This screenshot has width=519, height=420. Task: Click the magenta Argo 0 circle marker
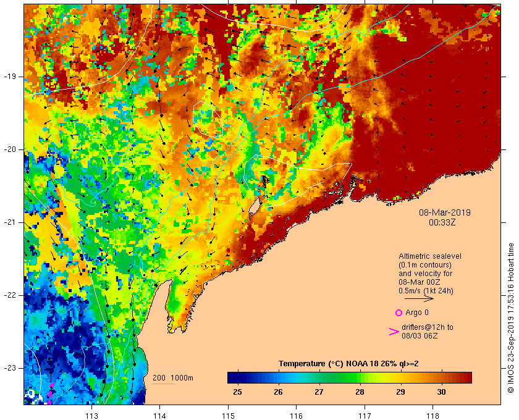tap(399, 313)
